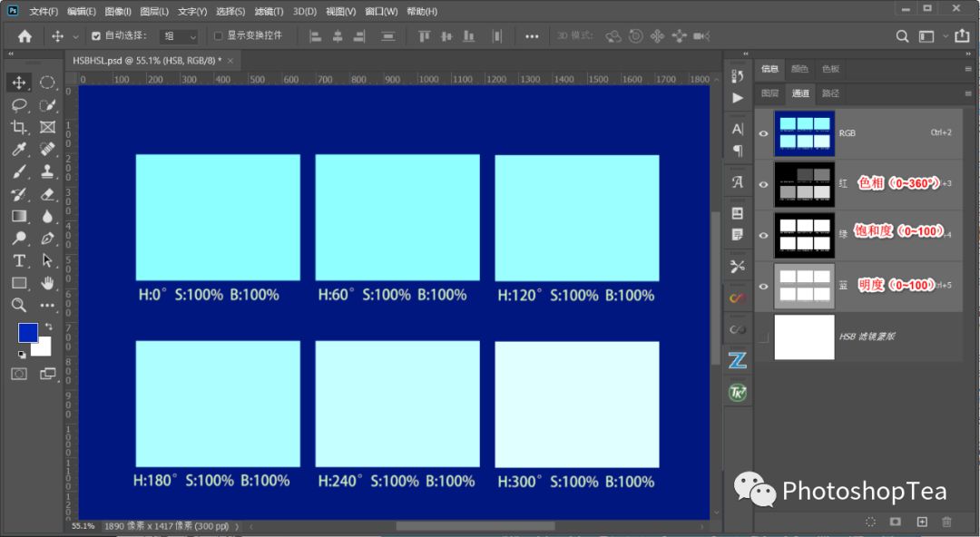980x537 pixels.
Task: Choose the Gradient tool
Action: point(19,216)
